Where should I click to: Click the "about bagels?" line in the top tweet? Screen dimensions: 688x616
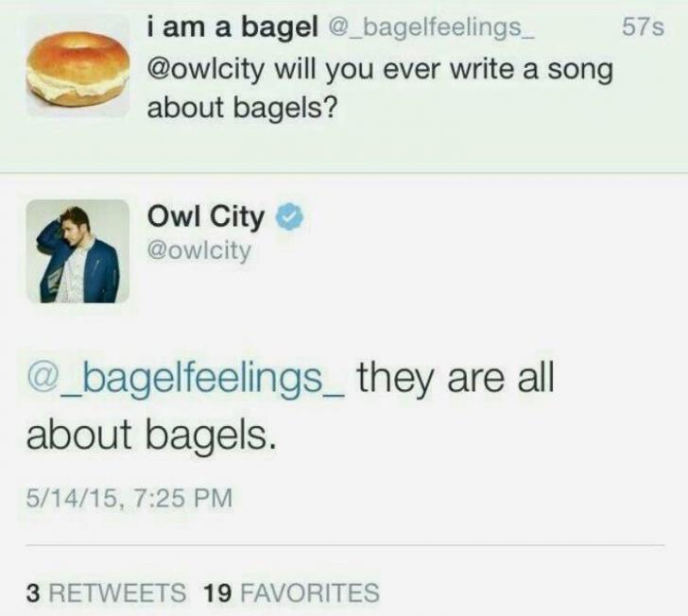[x=241, y=108]
